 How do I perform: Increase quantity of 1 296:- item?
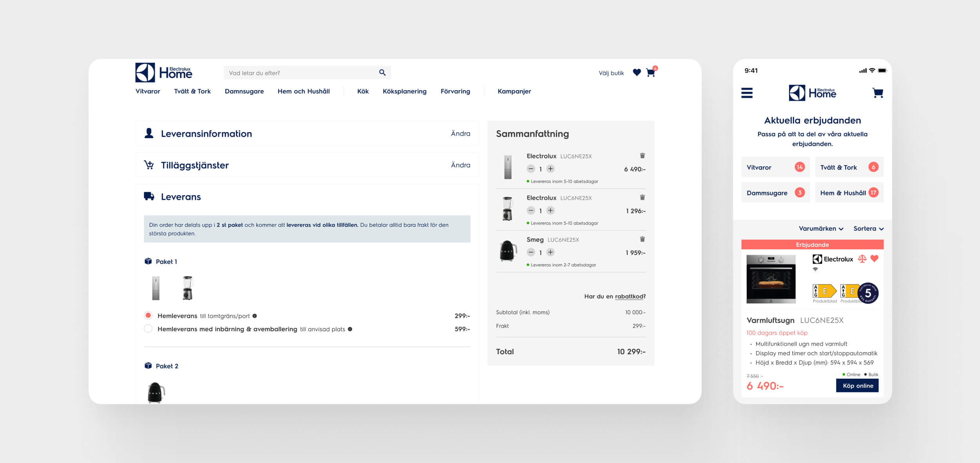550,211
